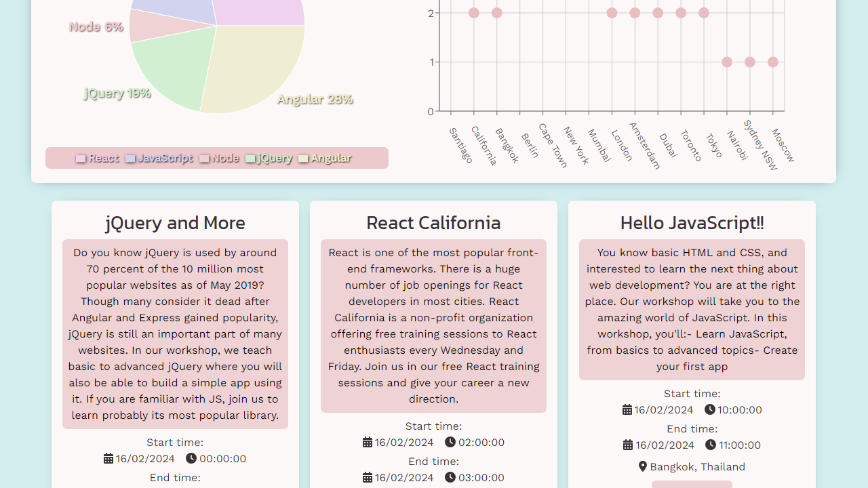Click location pin icon for Bangkok, Thailand

pyautogui.click(x=643, y=467)
